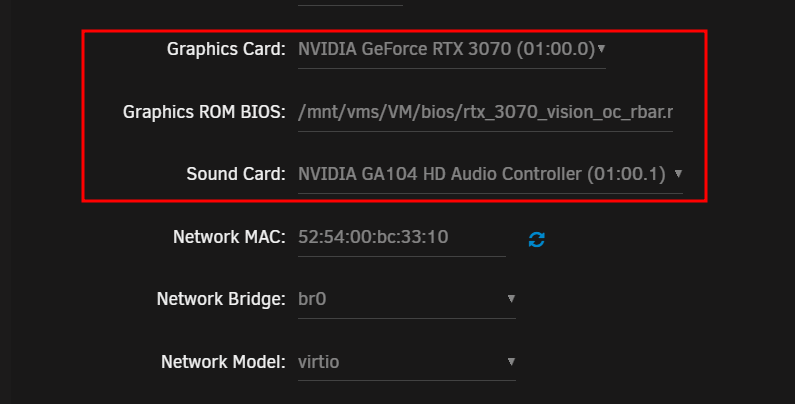Click the (01:00.1) address in Sound Card
Screen dimensions: 795x404
[x=626, y=174]
